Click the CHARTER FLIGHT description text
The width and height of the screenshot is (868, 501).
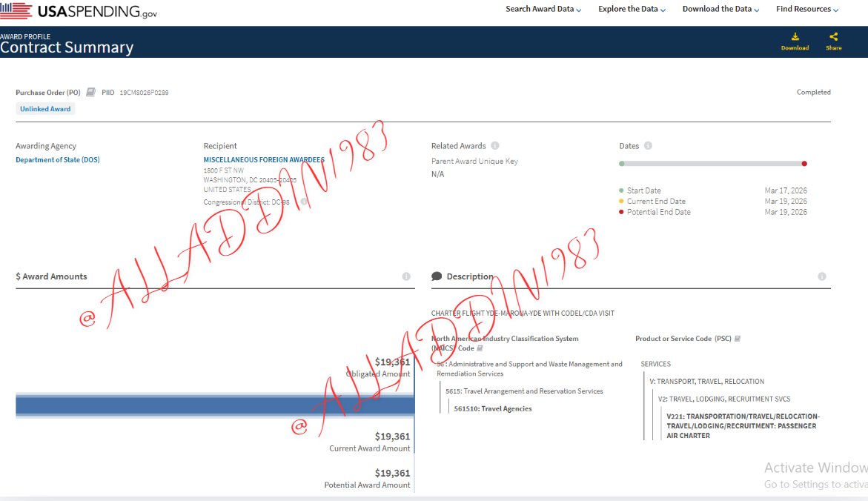tap(523, 313)
